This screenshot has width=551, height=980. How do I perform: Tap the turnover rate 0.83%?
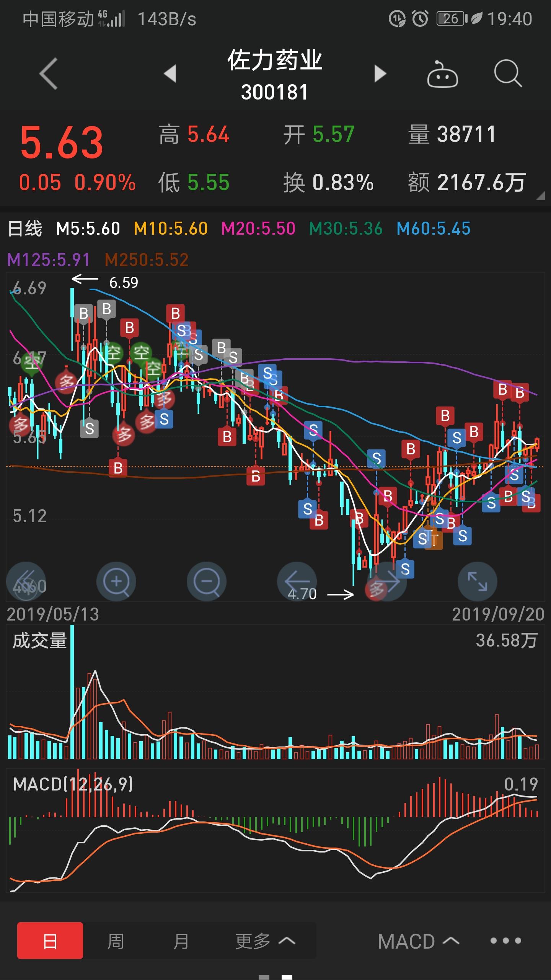click(x=343, y=182)
